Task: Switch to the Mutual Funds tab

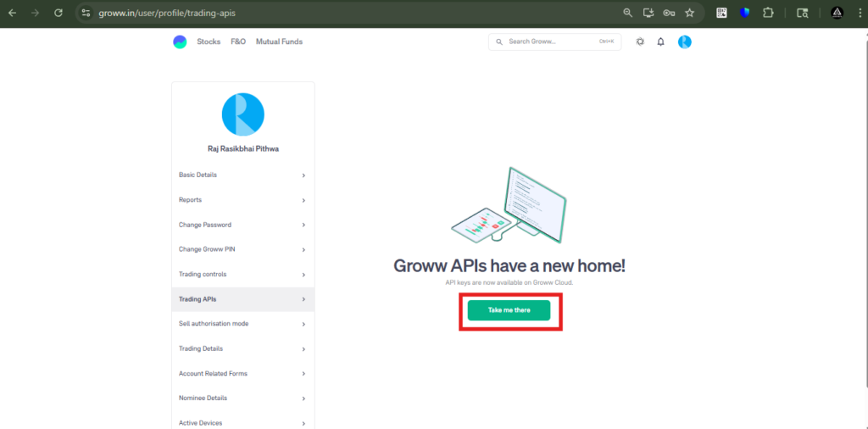Action: (278, 42)
